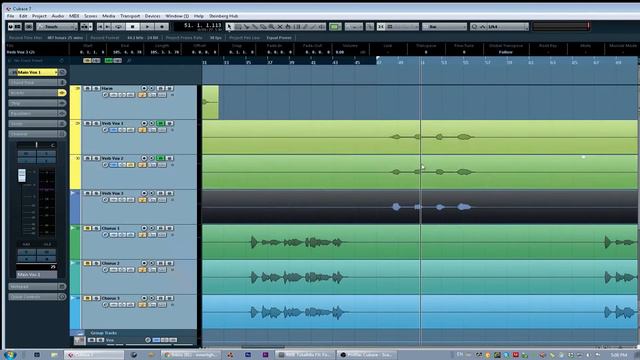Select the Object Selection arrow tool

(229, 27)
